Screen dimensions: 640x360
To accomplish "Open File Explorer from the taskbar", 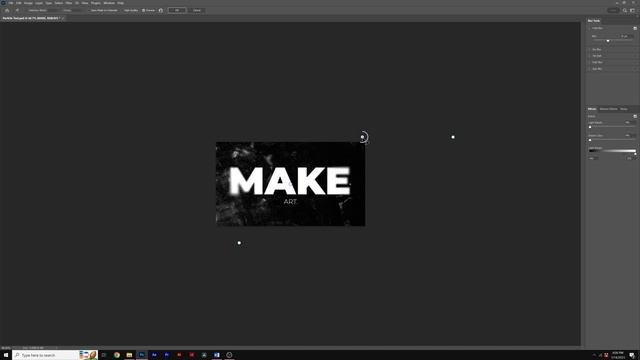I will tap(129, 355).
